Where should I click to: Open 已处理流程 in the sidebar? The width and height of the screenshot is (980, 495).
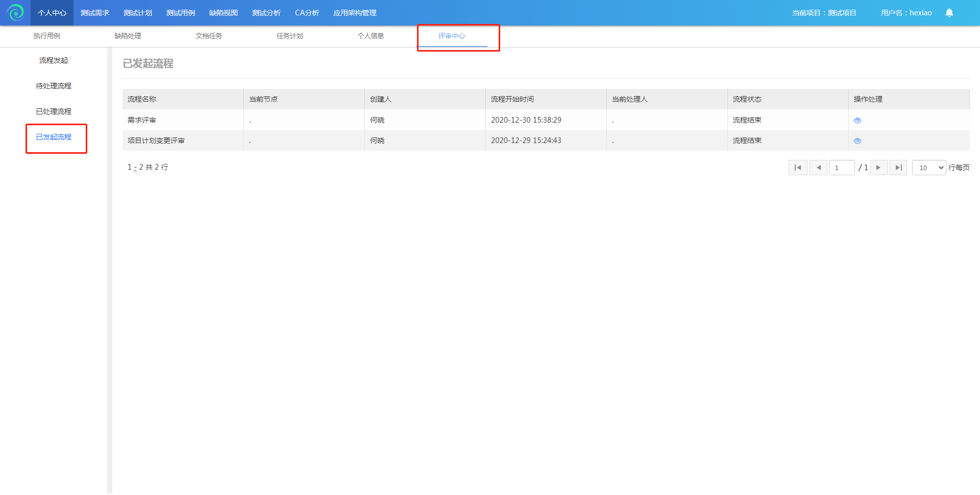point(54,111)
